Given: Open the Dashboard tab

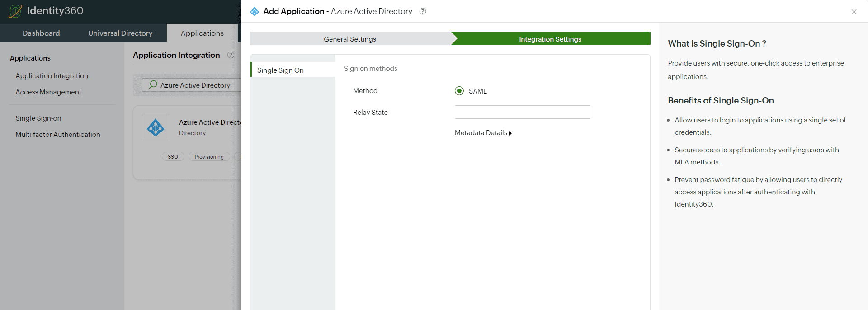Looking at the screenshot, I should coord(41,33).
